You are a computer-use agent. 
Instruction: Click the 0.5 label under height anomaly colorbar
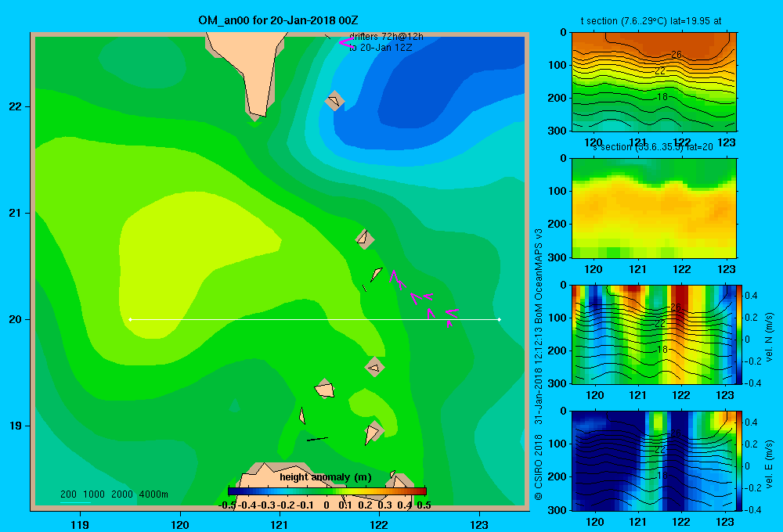coord(424,505)
